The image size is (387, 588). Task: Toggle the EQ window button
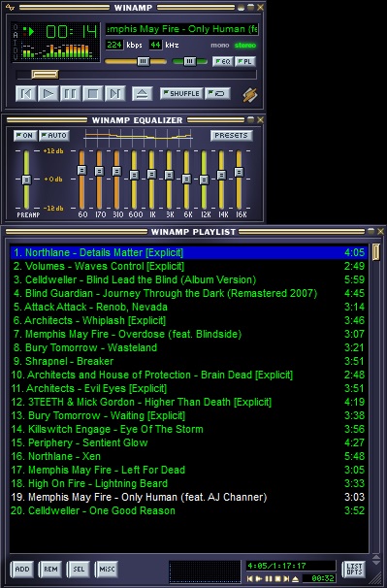coord(223,61)
